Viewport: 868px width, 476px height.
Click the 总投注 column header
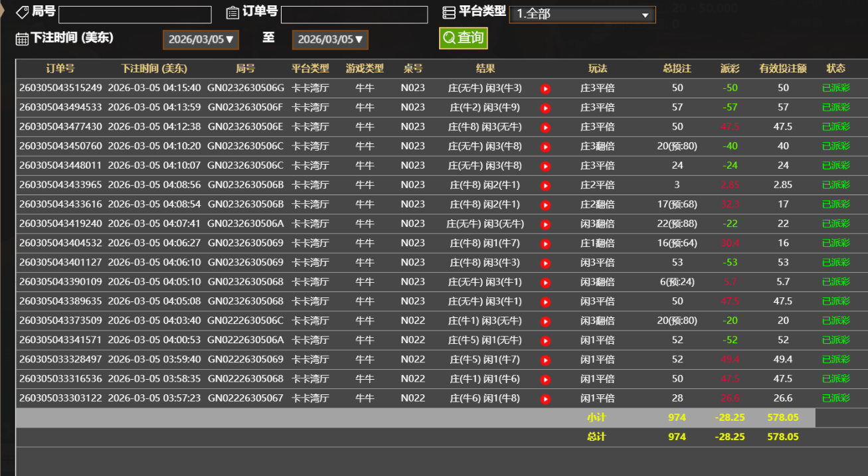(x=677, y=68)
